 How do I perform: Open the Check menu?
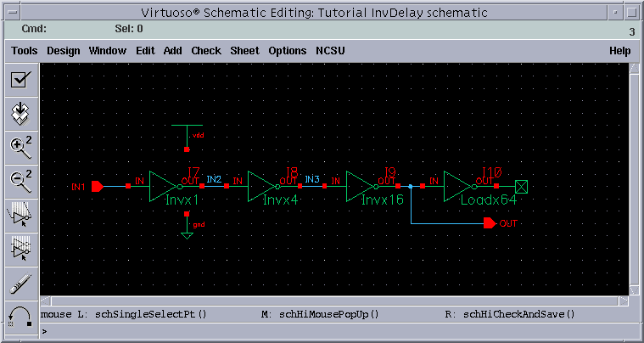(206, 51)
